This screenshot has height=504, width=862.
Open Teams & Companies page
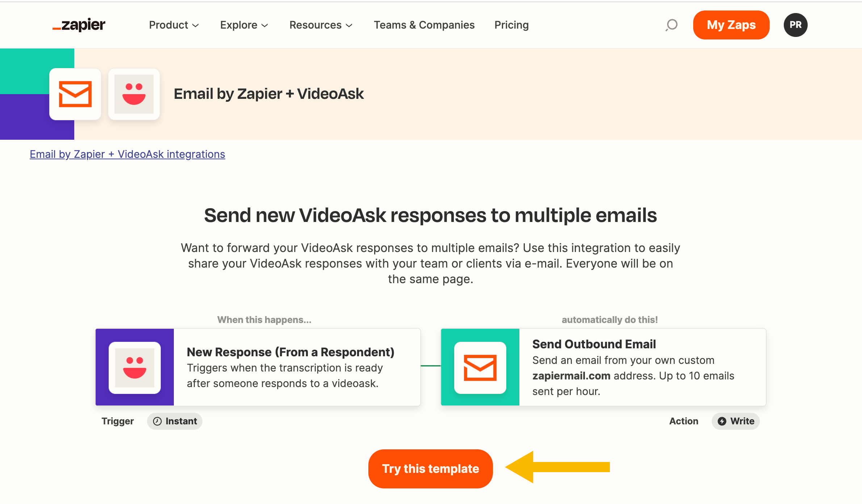tap(424, 25)
